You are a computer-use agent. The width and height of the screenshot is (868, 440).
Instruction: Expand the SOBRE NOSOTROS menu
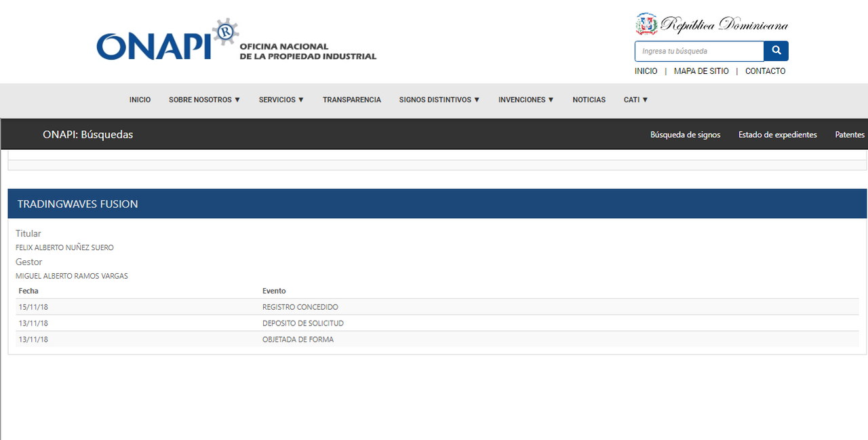coord(205,100)
